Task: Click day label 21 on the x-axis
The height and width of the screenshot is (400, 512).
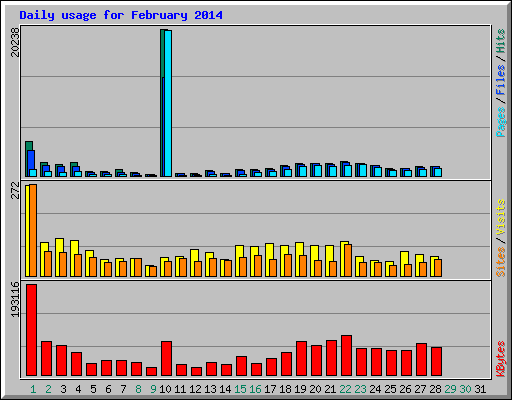Action: [330, 389]
